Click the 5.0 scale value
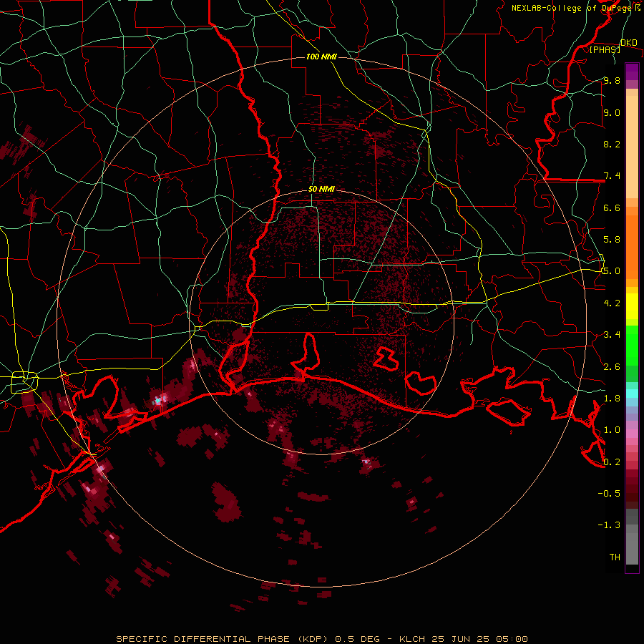The image size is (644, 644). (612, 271)
